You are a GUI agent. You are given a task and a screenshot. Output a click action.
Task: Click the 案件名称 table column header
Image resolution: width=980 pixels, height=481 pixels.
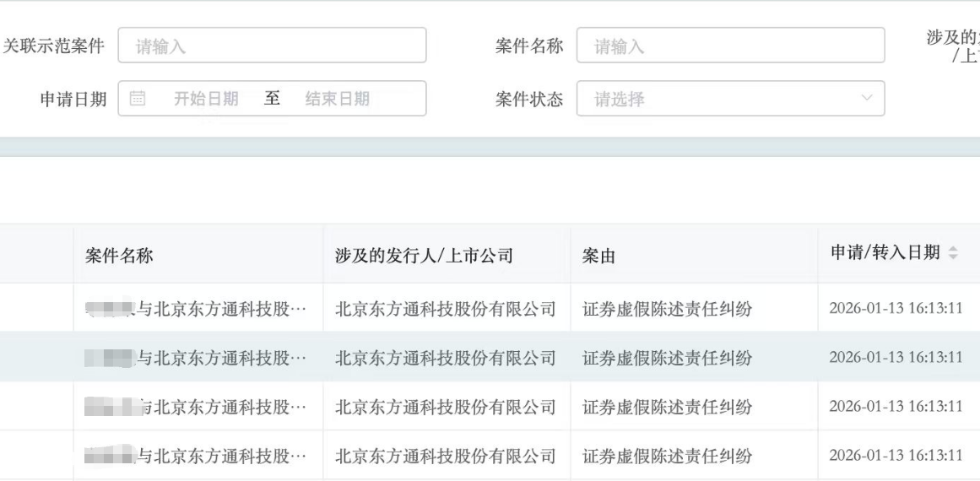coord(119,256)
